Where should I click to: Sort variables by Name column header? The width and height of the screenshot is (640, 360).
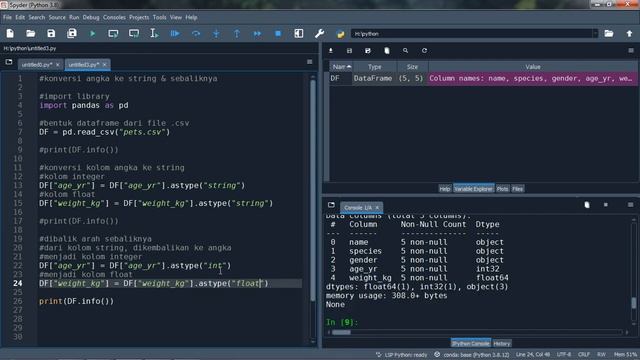click(341, 67)
